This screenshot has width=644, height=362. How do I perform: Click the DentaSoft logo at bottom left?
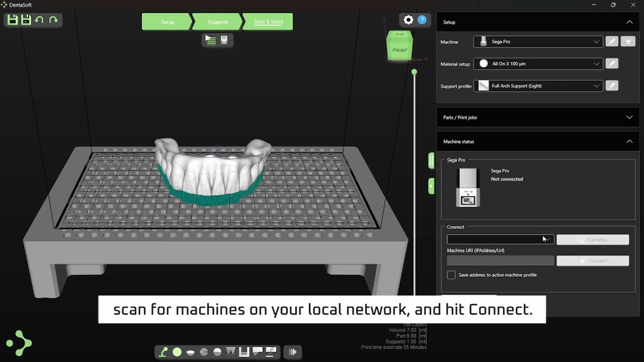coord(19,343)
